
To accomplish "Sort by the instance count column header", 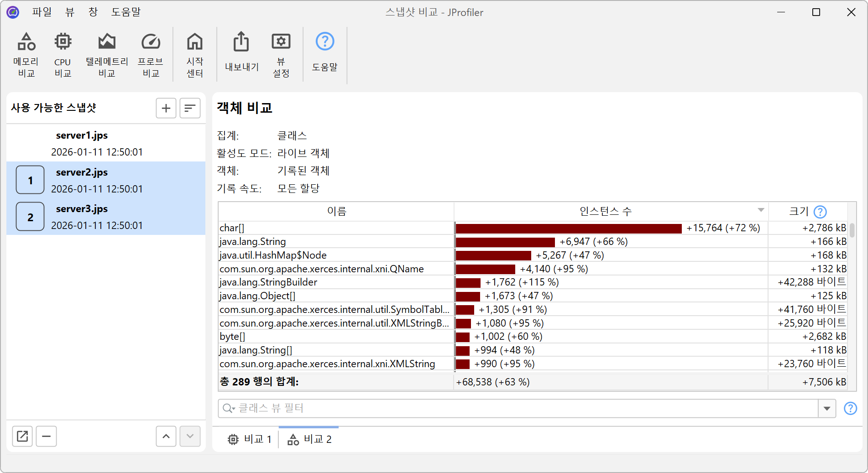I will click(x=605, y=211).
